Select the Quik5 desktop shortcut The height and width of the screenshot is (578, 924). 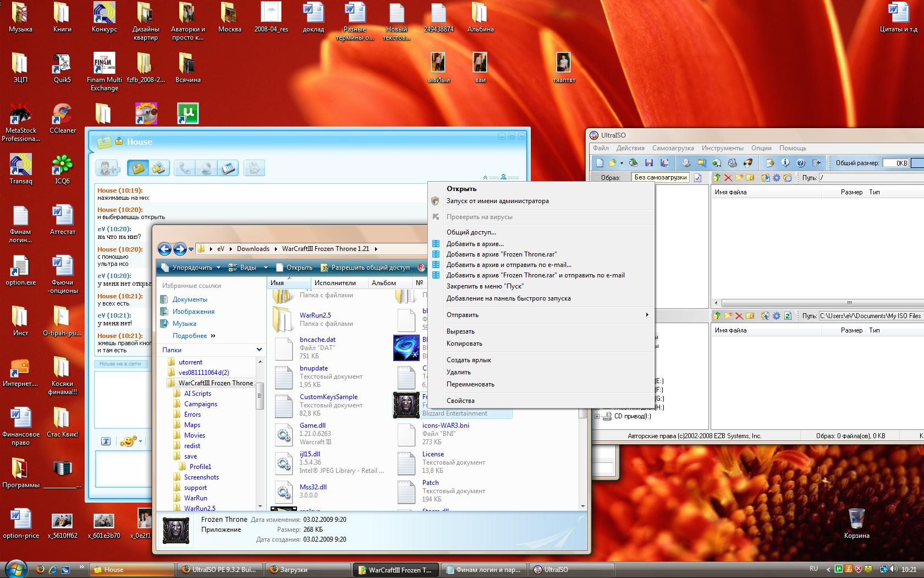click(x=62, y=68)
